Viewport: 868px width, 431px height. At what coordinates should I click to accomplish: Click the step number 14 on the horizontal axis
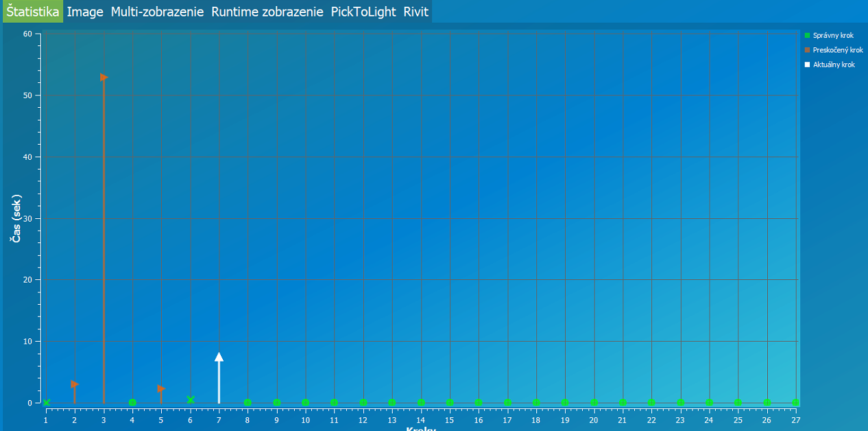421,419
